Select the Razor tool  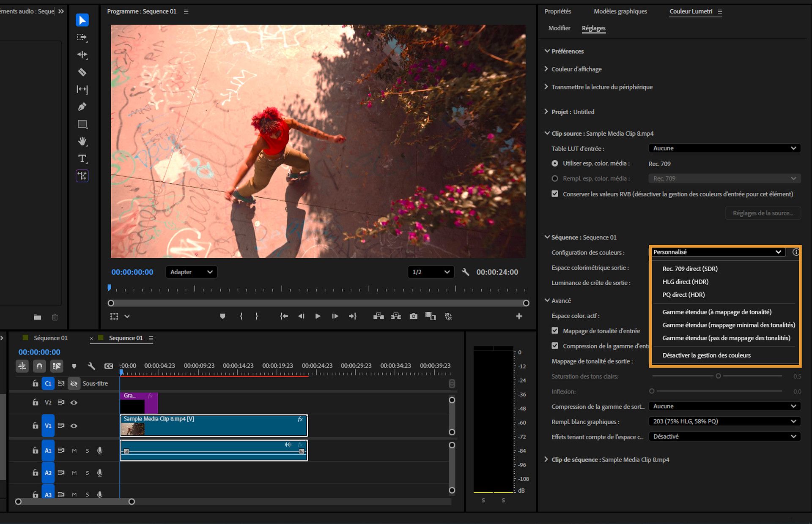82,72
